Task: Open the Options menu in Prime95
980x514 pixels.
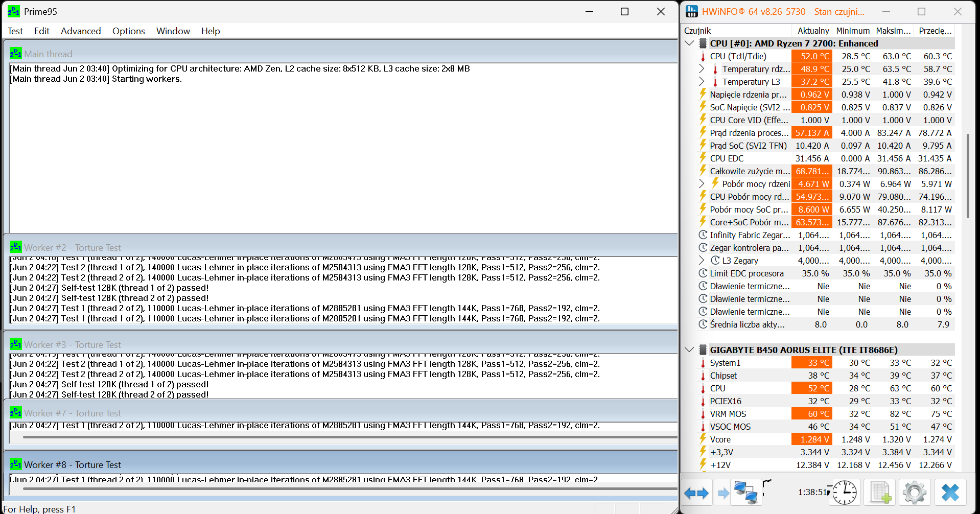Action: pyautogui.click(x=128, y=31)
